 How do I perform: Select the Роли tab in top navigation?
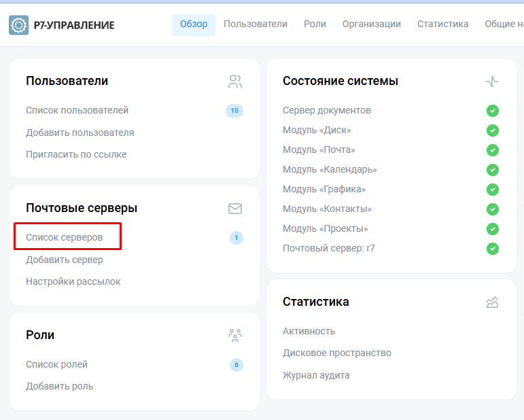pyautogui.click(x=315, y=24)
